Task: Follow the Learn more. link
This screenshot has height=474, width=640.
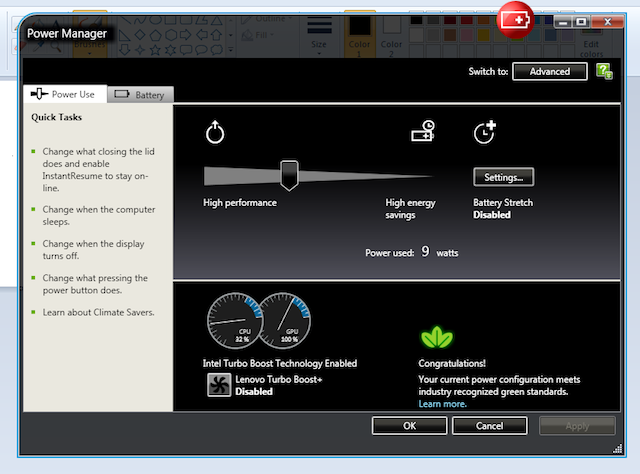Action: pos(442,404)
